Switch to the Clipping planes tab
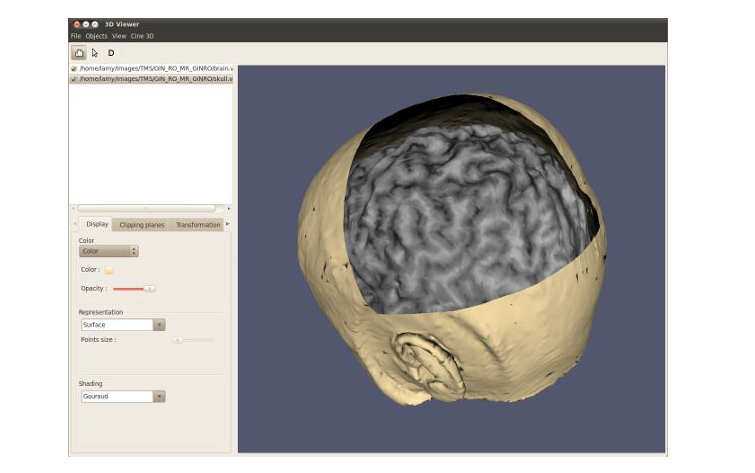The image size is (755, 473). click(142, 225)
